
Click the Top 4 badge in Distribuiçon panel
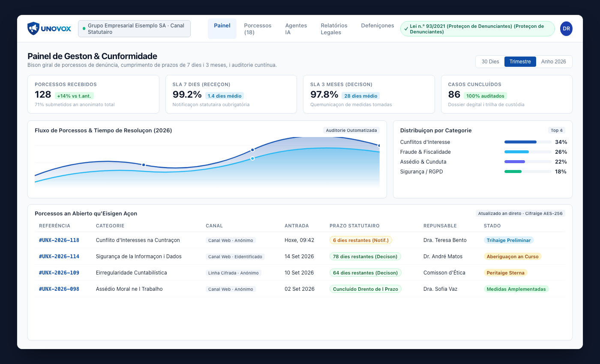[557, 130]
